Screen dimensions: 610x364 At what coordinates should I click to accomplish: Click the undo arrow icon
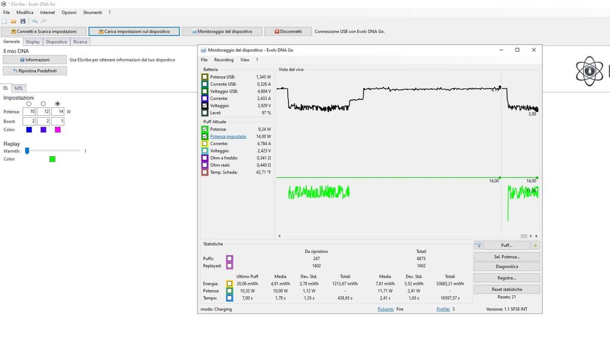coord(35,21)
